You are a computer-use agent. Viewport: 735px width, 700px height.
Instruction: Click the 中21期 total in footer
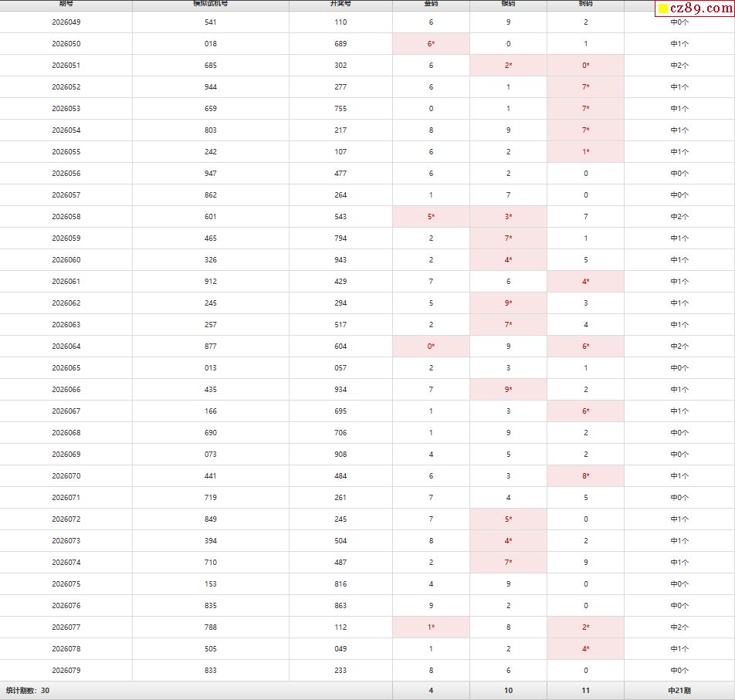(x=679, y=691)
